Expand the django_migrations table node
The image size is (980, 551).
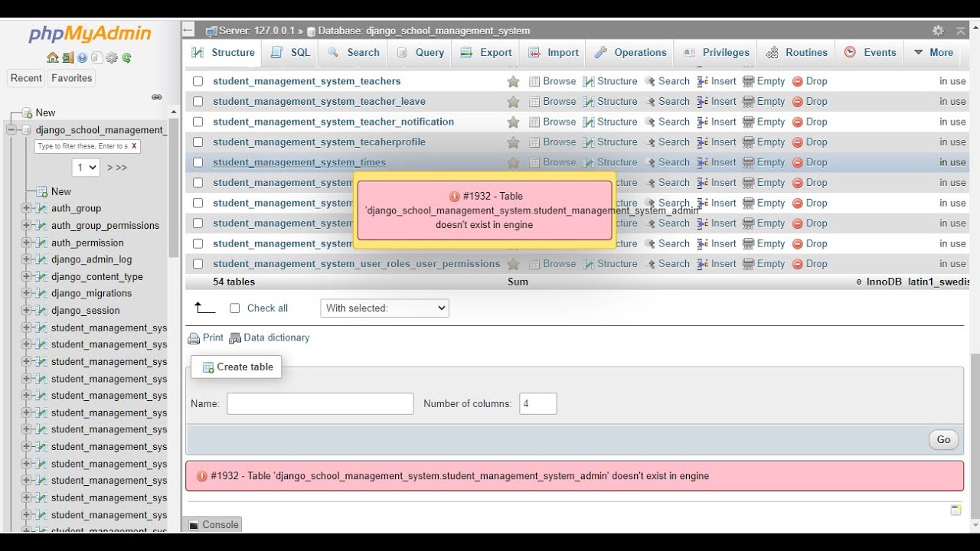[x=26, y=293]
